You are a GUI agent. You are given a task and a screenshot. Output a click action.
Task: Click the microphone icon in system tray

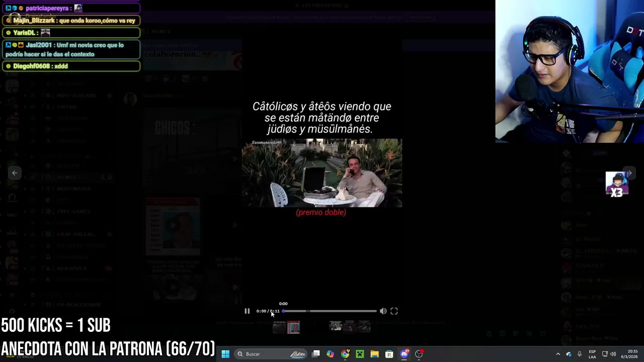click(580, 354)
